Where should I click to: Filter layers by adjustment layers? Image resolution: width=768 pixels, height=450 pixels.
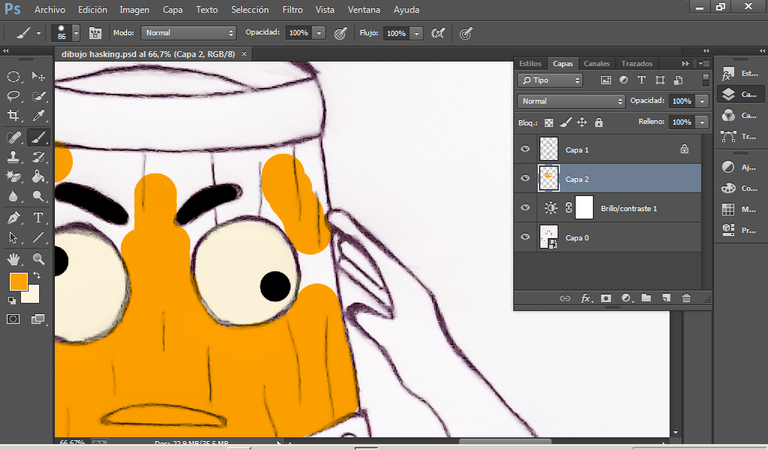click(x=624, y=80)
